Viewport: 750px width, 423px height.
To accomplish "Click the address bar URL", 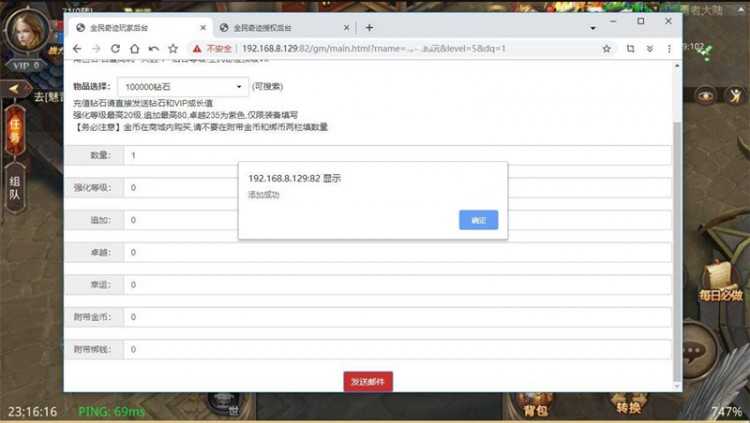I will [374, 48].
